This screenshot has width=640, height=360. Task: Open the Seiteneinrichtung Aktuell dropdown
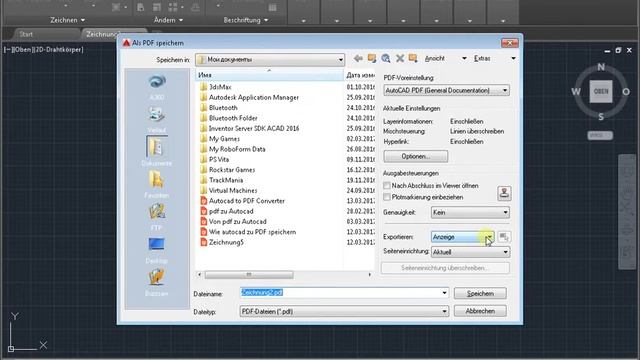470,252
